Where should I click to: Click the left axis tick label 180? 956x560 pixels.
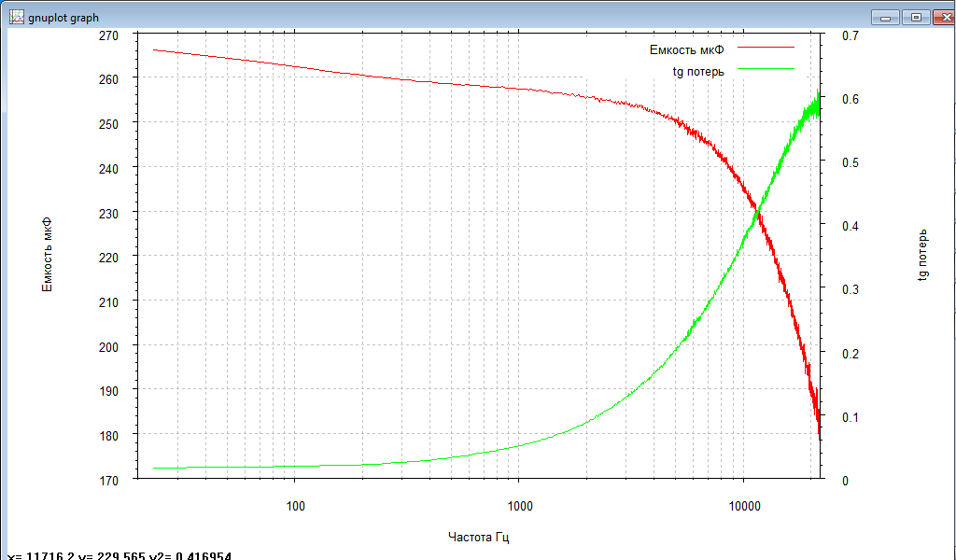108,436
